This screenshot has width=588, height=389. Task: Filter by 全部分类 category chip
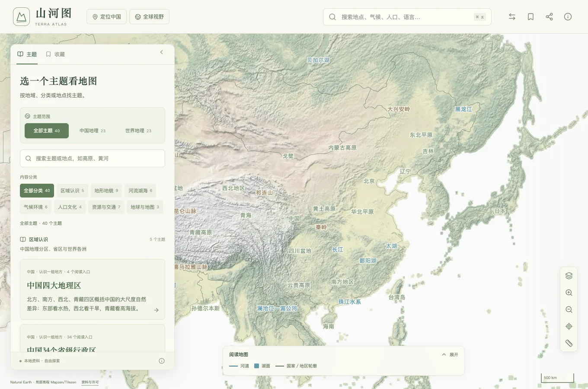pyautogui.click(x=37, y=191)
